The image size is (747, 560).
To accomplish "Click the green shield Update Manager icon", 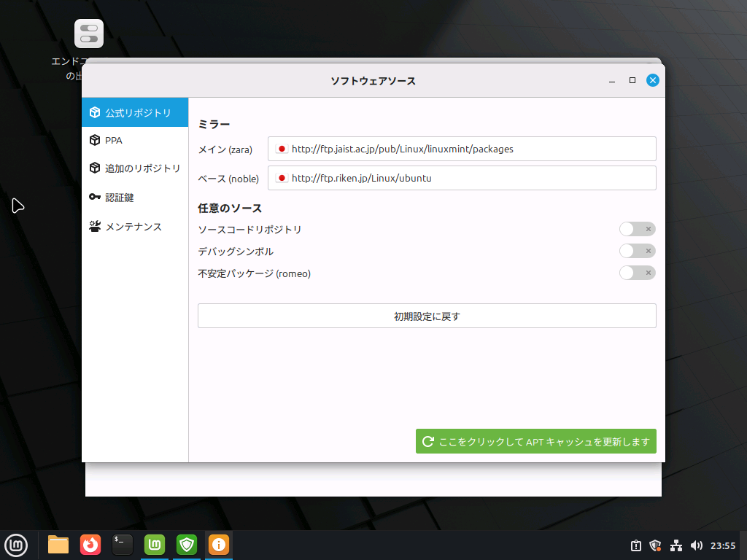I will (187, 545).
